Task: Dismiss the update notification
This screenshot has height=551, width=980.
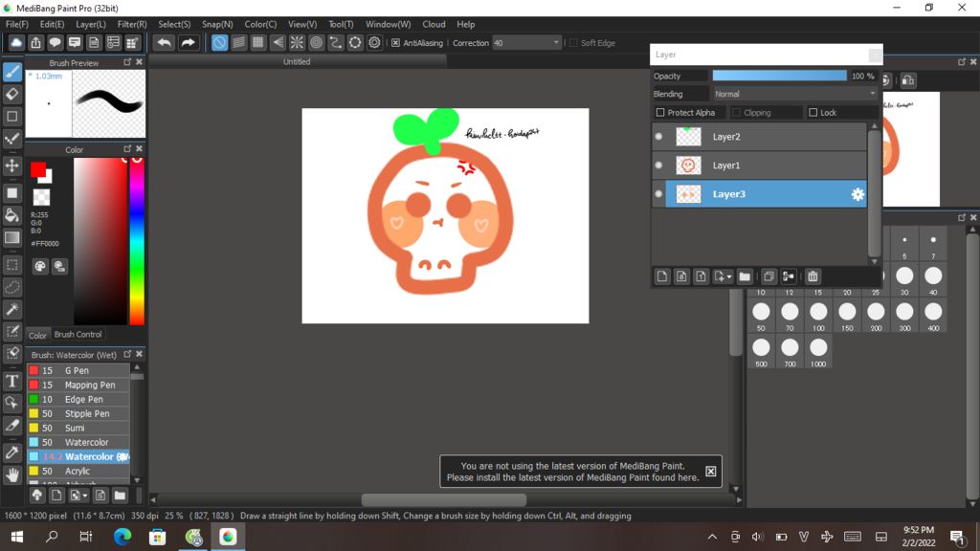Action: [711, 471]
